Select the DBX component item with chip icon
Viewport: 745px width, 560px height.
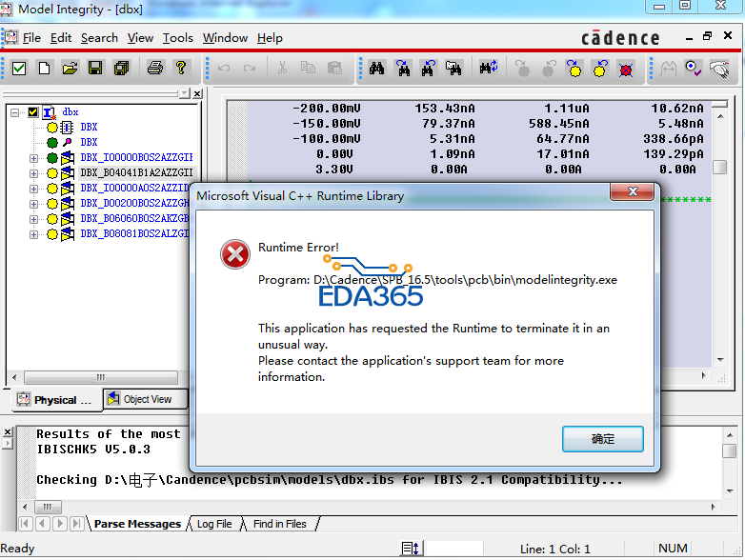pyautogui.click(x=89, y=128)
